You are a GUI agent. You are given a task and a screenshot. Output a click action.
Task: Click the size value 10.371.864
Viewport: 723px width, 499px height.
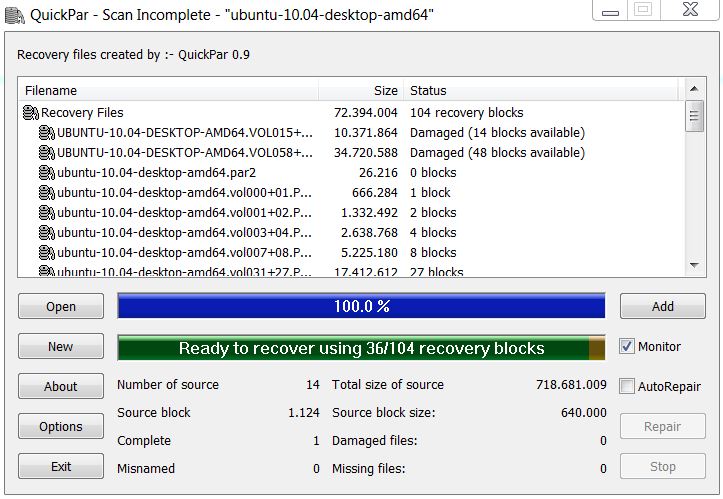click(x=366, y=132)
